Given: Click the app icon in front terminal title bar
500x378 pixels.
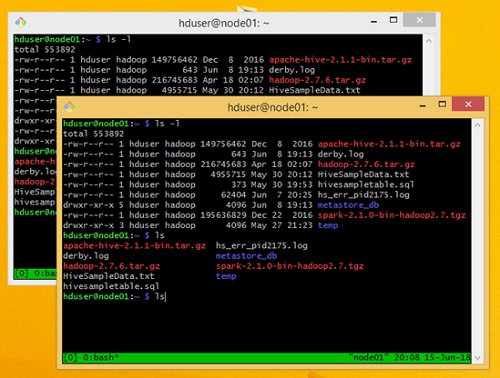Looking at the screenshot, I should 70,106.
